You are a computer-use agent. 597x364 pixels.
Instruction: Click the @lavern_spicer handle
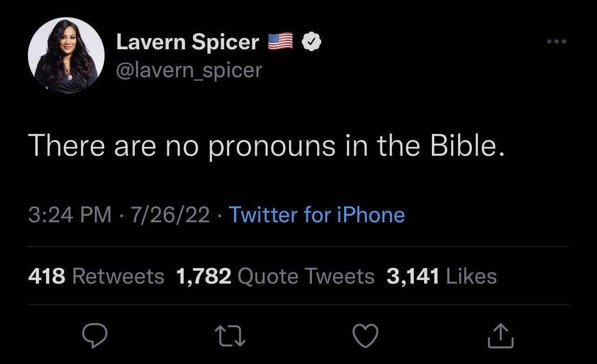coord(189,70)
